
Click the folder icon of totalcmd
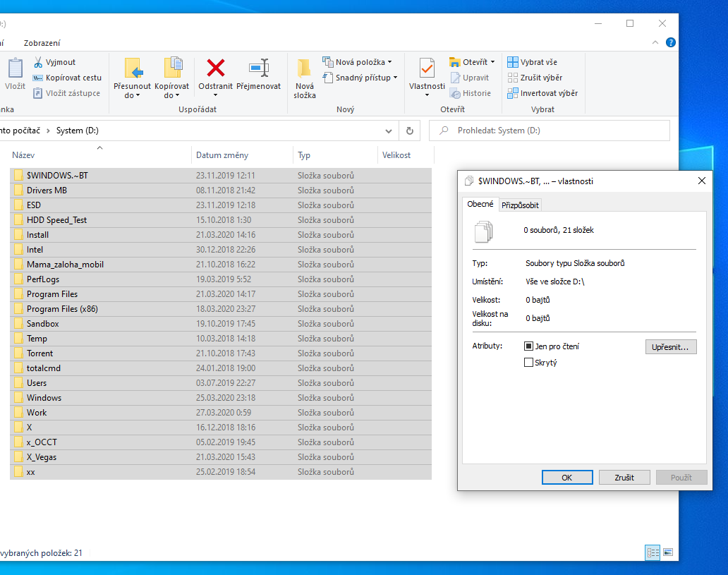(18, 368)
